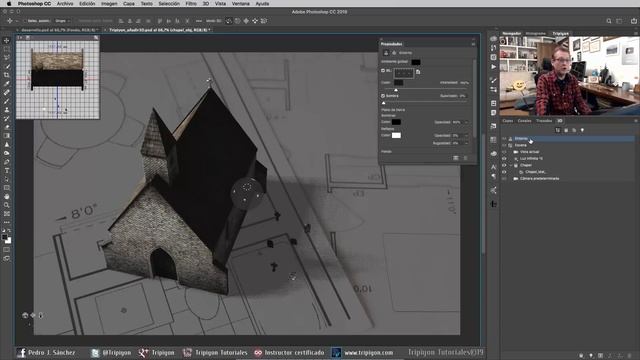Switch to the Histograma tab

(x=536, y=33)
